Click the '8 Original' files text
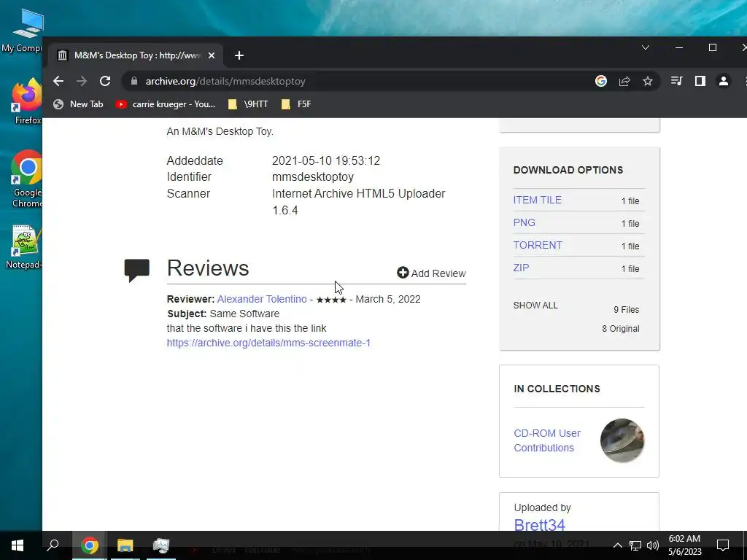The image size is (747, 560). pos(621,329)
